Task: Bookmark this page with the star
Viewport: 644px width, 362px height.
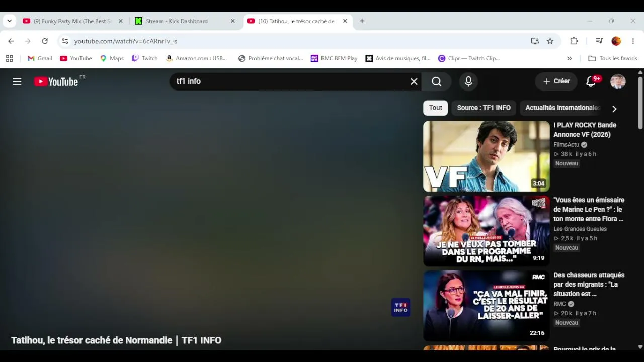Action: point(550,41)
